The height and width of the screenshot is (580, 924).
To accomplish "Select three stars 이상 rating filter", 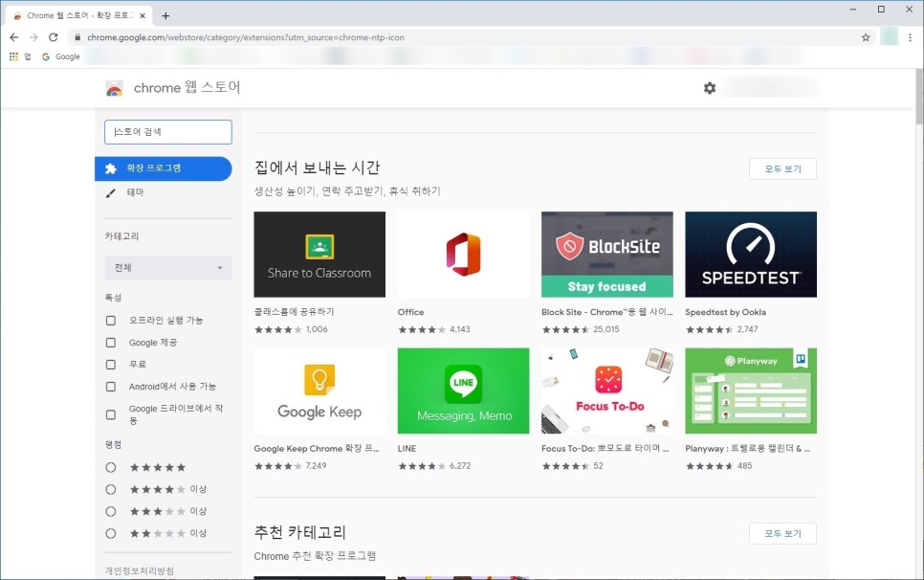I will 111,511.
